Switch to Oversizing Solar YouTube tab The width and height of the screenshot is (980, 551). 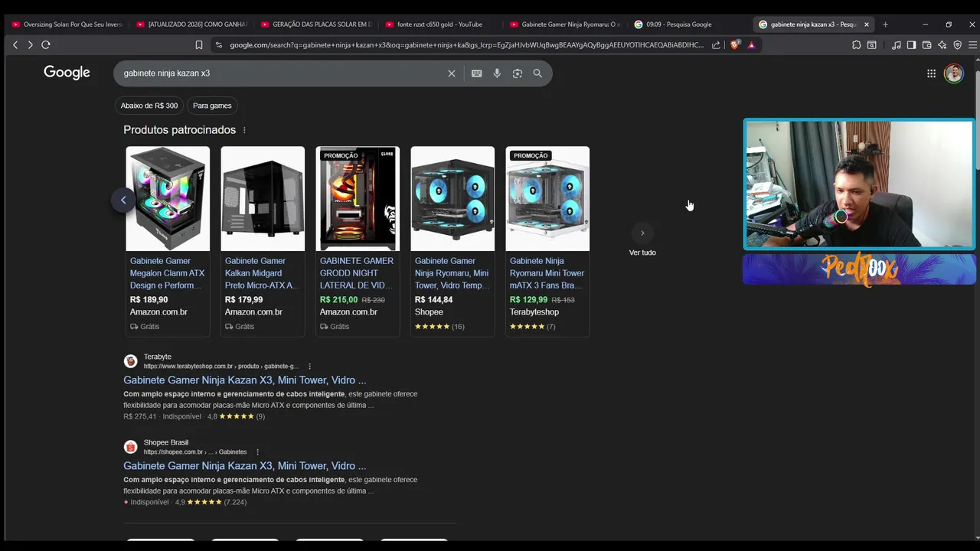coord(67,24)
